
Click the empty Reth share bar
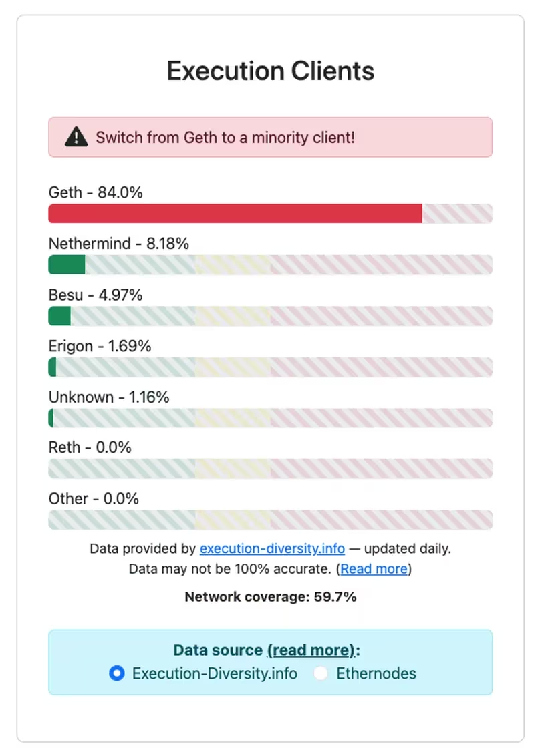[x=270, y=469]
